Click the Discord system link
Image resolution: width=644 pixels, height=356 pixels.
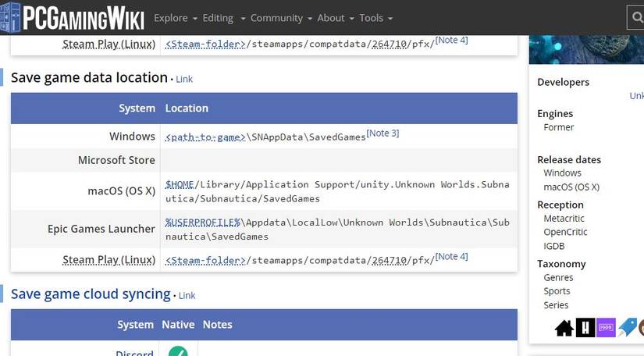pos(134,353)
